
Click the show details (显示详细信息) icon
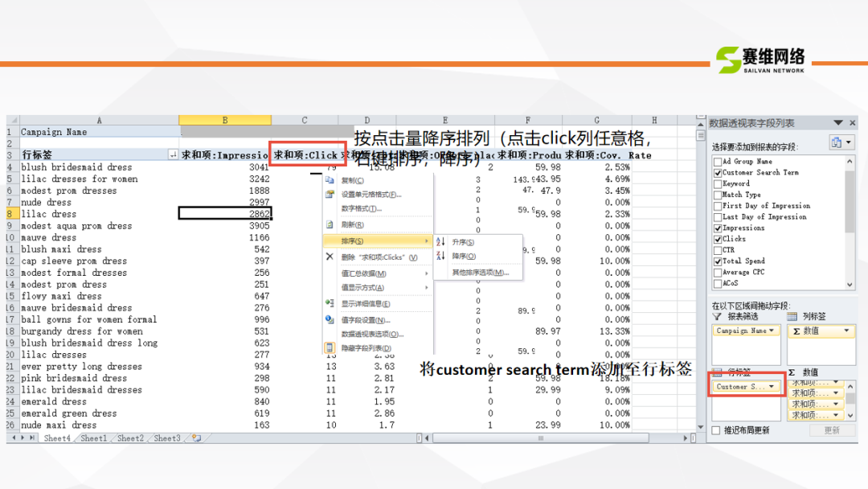click(x=330, y=303)
